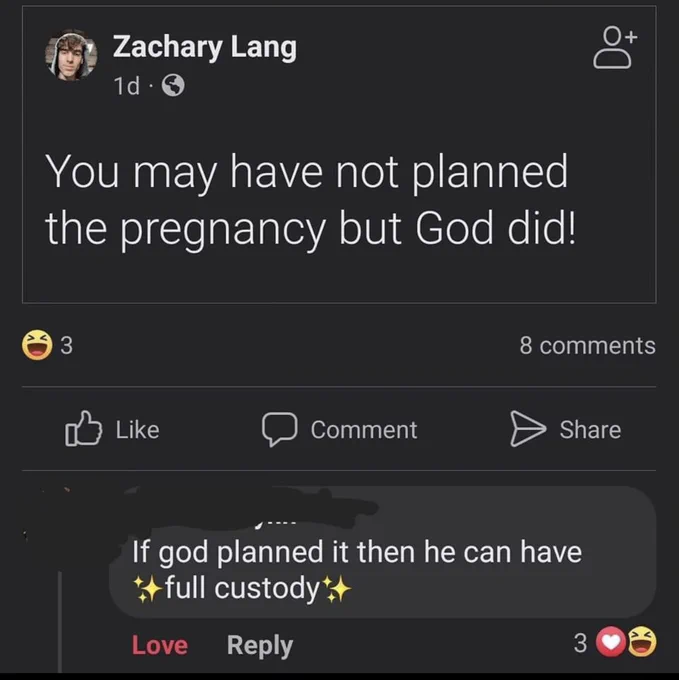Click the heart reaction on the comment
The height and width of the screenshot is (680, 679).
point(611,642)
